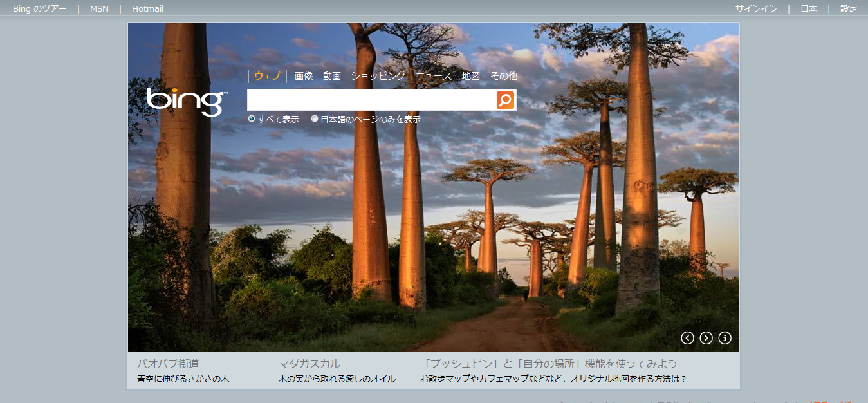Go to the MSN link
Viewport: 868px width, 403px height.
pos(99,9)
